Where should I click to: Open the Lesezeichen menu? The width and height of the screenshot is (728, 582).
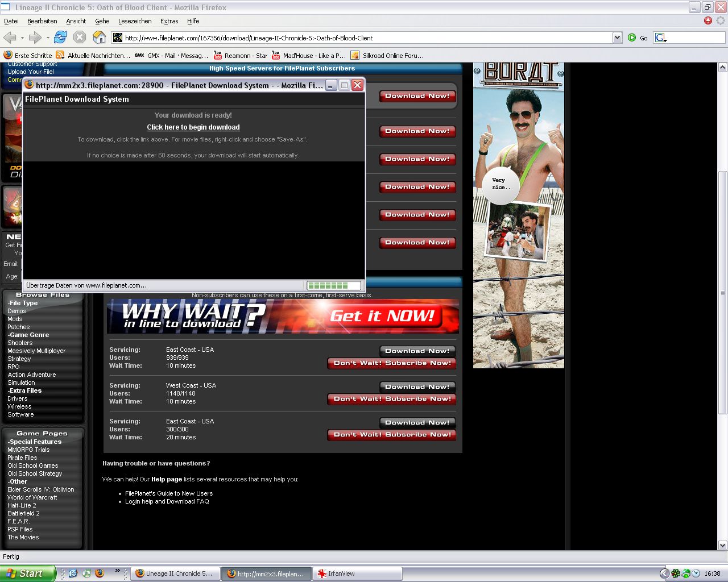tap(135, 21)
